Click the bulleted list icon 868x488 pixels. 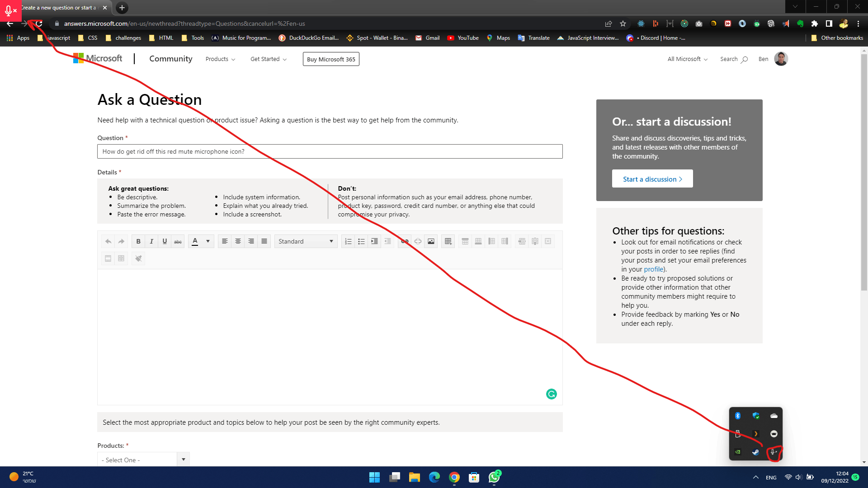click(x=361, y=241)
